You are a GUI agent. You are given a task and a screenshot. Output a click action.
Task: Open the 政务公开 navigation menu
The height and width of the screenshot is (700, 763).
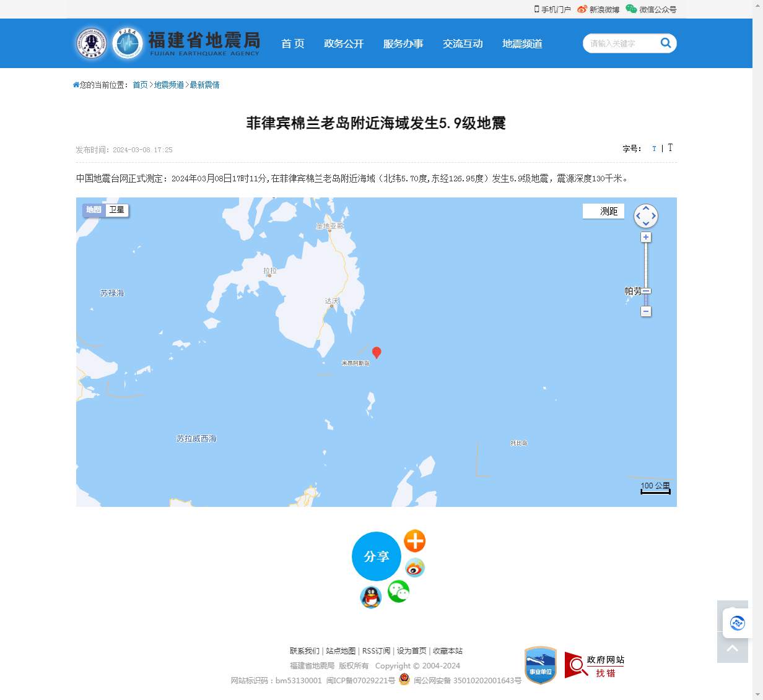[344, 43]
